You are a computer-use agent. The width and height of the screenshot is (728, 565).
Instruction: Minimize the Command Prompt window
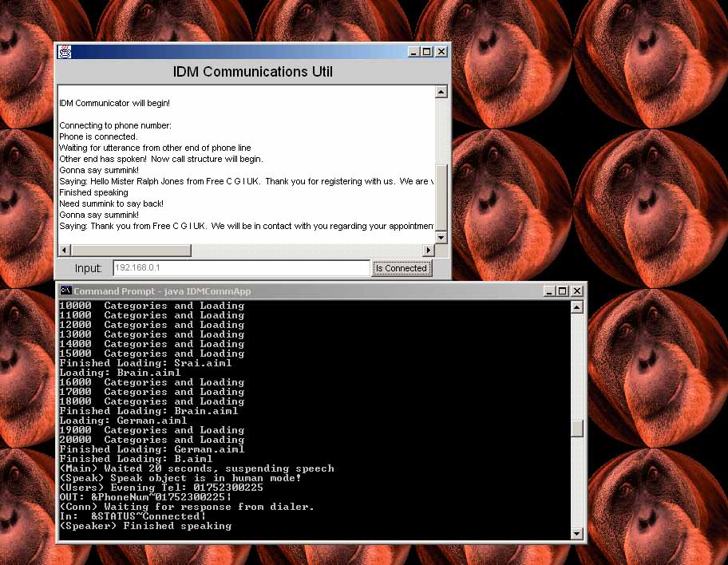point(549,291)
